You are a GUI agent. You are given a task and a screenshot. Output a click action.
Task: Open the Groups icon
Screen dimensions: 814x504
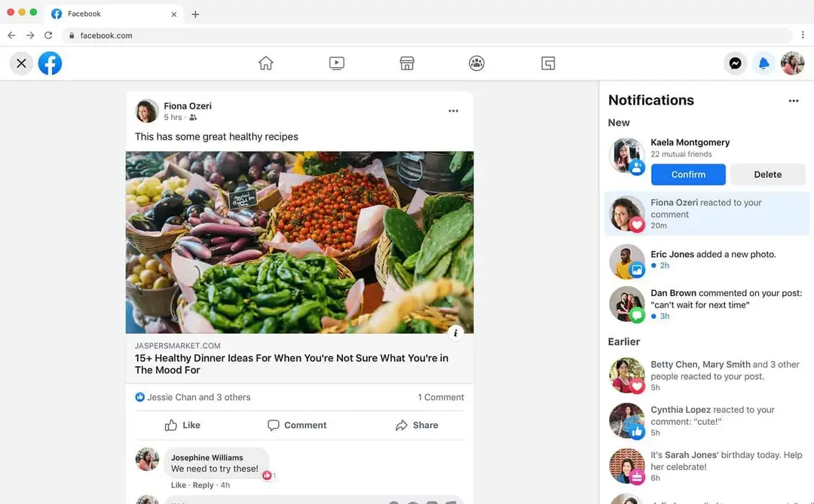[476, 63]
